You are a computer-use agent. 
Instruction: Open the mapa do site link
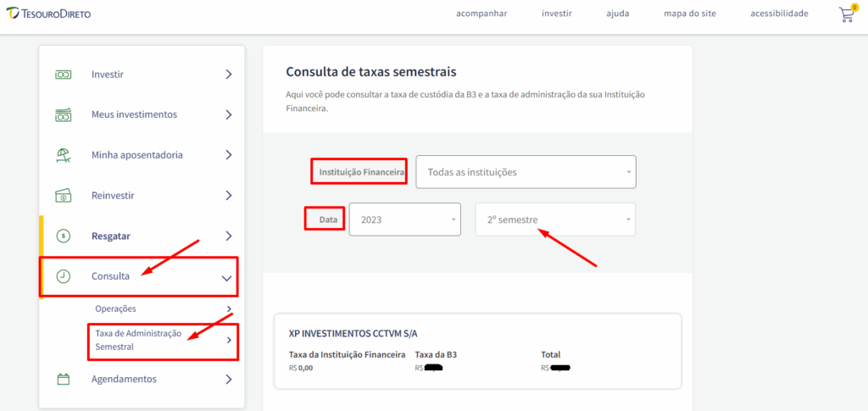(x=689, y=14)
